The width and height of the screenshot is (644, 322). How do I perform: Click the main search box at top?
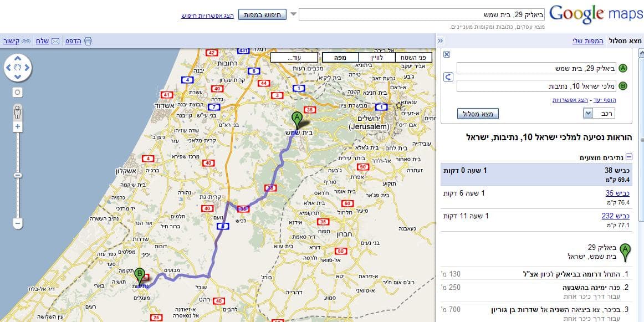pos(422,15)
